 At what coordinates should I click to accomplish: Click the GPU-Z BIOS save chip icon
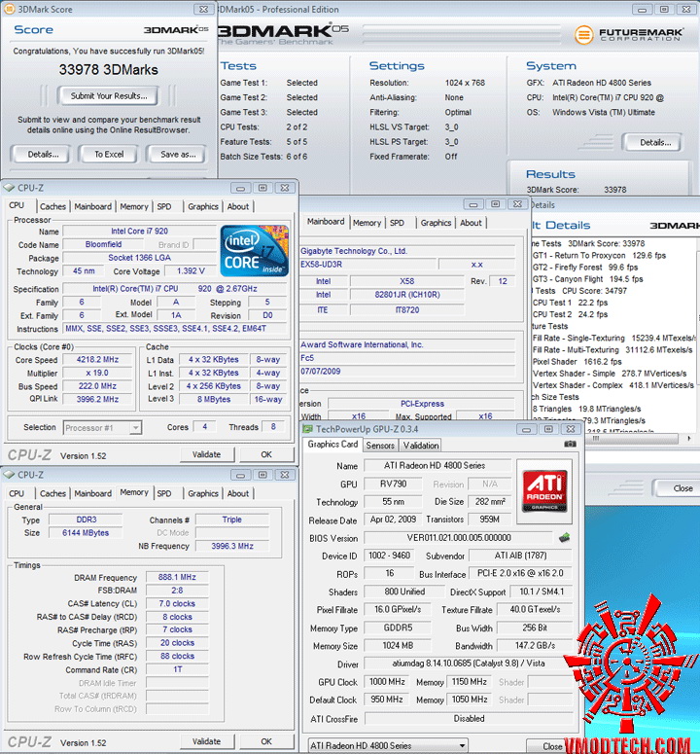pyautogui.click(x=565, y=538)
